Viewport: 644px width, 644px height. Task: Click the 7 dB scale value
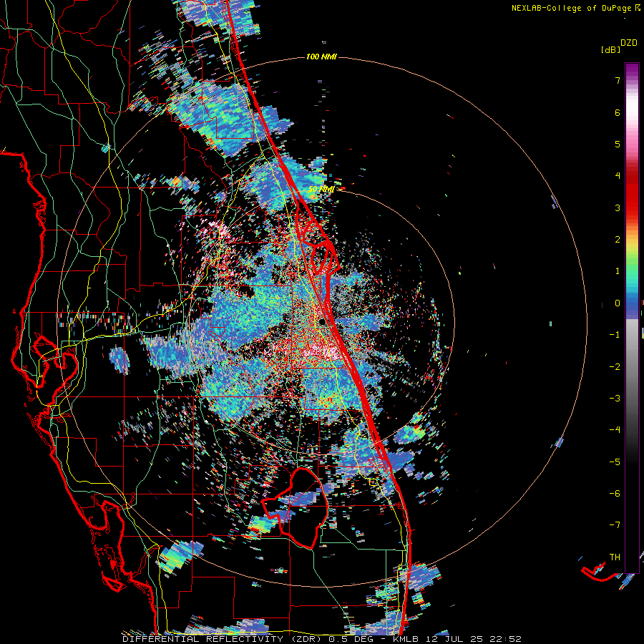tap(618, 80)
